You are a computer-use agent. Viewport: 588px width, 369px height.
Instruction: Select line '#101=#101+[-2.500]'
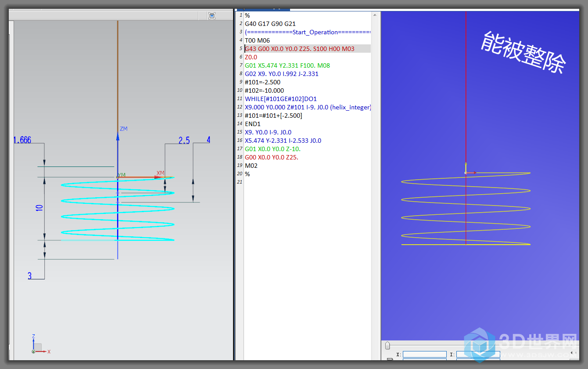[273, 116]
